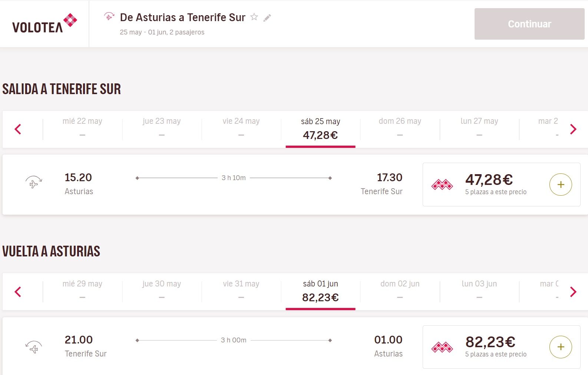Show earlier return dates with left arrow
Image resolution: width=588 pixels, height=375 pixels.
click(18, 292)
